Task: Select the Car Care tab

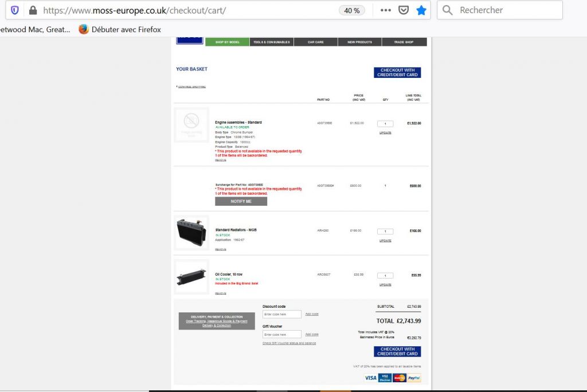Action: [316, 42]
